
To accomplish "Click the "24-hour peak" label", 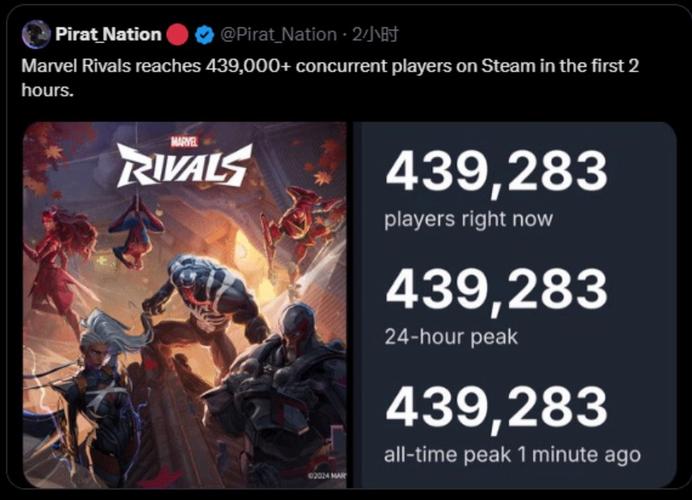I will tap(451, 337).
